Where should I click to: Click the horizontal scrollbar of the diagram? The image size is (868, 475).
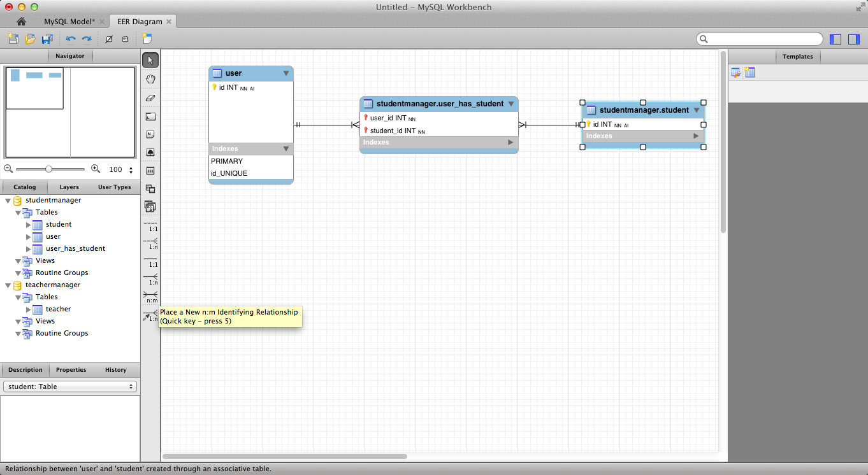pos(285,457)
